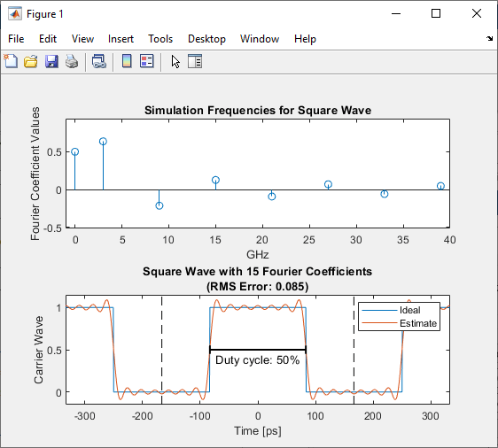The height and width of the screenshot is (448, 498).
Task: Insert a legend using the toolbar icon
Action: coord(147,61)
